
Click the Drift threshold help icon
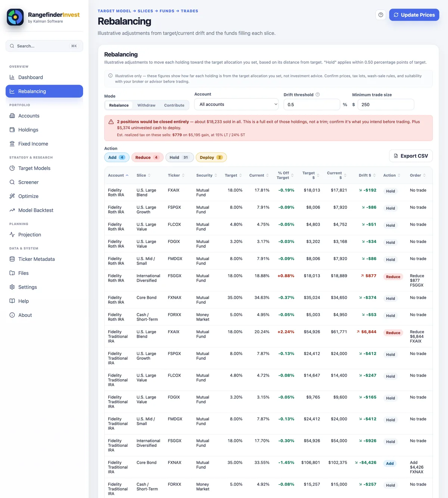click(x=318, y=95)
